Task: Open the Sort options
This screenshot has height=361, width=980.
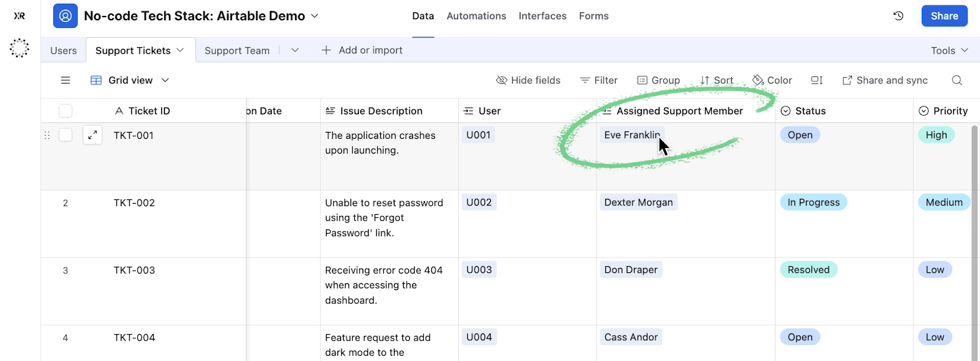Action: pos(717,80)
